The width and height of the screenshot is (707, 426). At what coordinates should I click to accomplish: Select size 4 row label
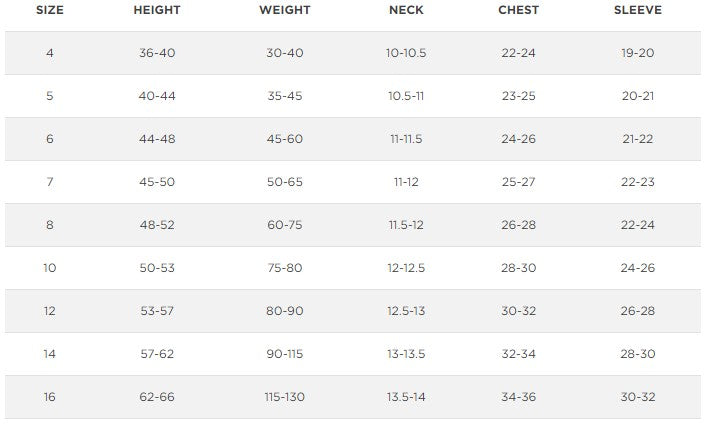tap(49, 53)
